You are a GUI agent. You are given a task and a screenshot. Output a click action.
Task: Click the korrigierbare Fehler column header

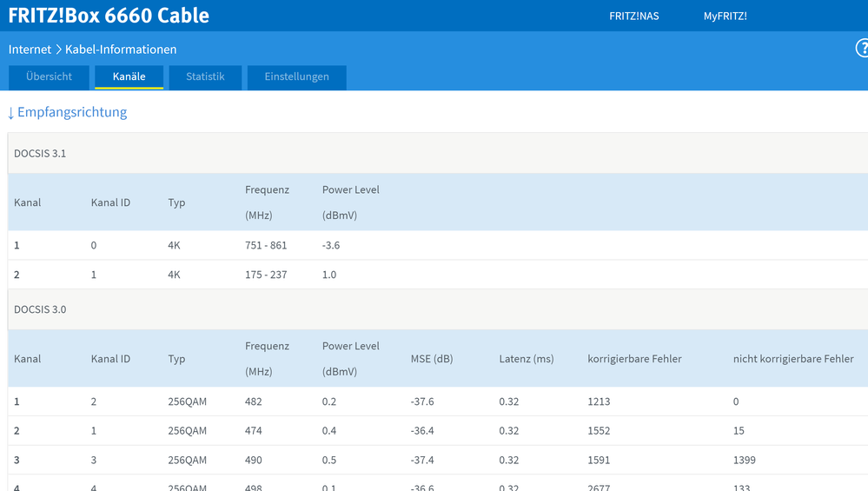click(x=634, y=359)
